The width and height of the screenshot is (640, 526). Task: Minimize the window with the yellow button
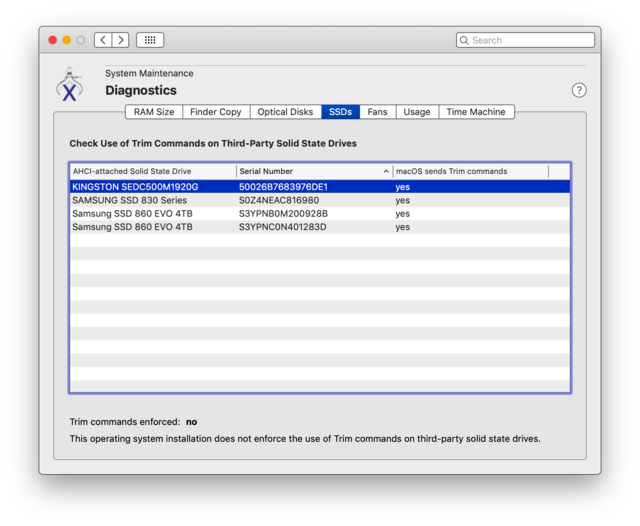coord(67,40)
